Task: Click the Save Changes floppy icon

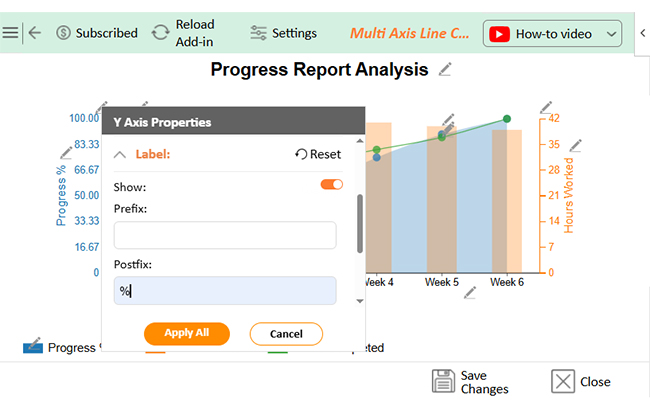Action: tap(443, 382)
